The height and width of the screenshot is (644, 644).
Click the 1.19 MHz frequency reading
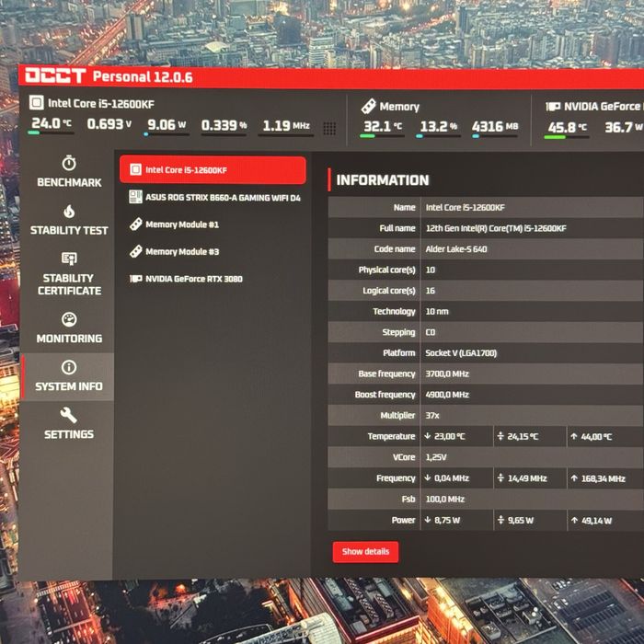pyautogui.click(x=286, y=126)
